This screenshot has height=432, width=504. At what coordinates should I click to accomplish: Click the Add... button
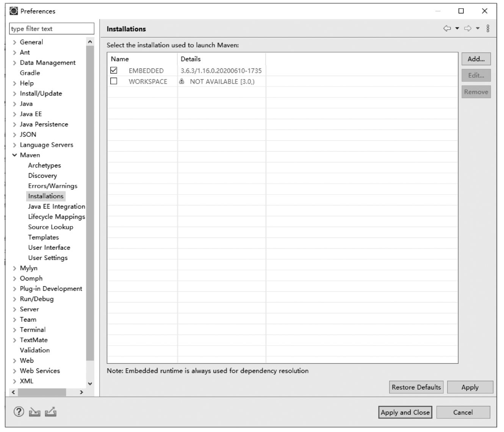[476, 59]
